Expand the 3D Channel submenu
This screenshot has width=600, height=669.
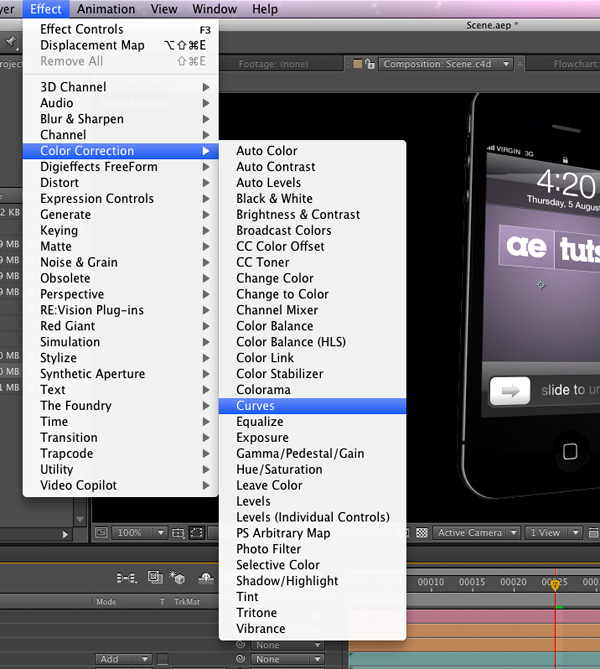[x=121, y=87]
